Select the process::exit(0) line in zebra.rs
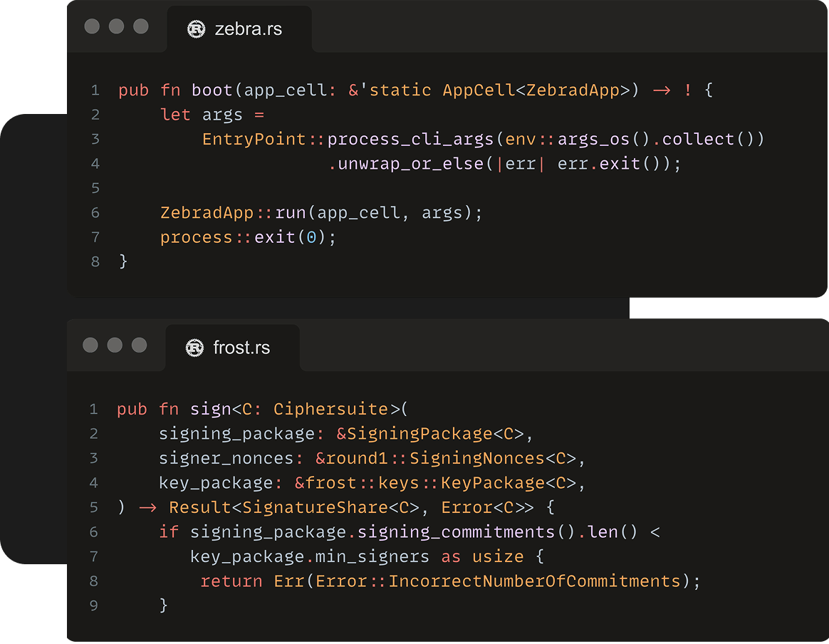Viewport: 829px width, 644px height. click(246, 237)
